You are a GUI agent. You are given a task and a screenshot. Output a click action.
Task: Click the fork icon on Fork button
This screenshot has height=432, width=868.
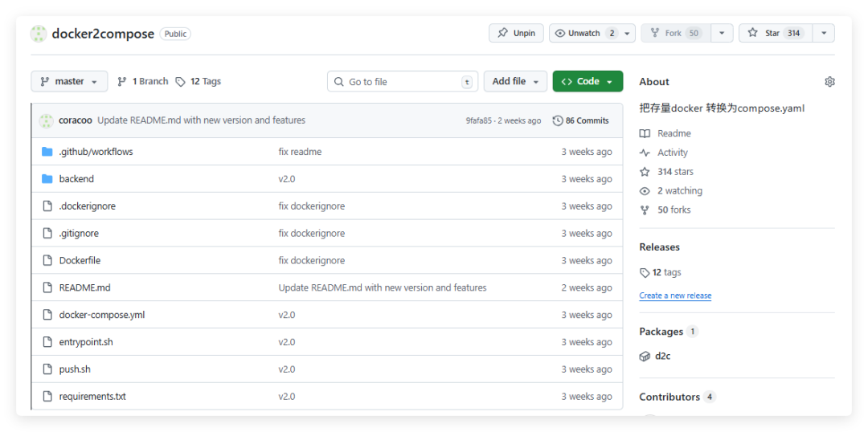pyautogui.click(x=656, y=33)
